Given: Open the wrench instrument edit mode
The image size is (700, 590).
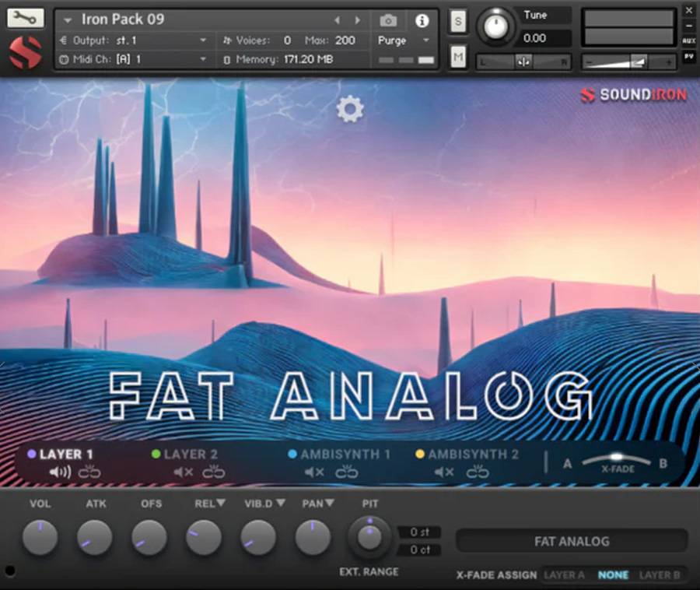Looking at the screenshot, I should [26, 18].
